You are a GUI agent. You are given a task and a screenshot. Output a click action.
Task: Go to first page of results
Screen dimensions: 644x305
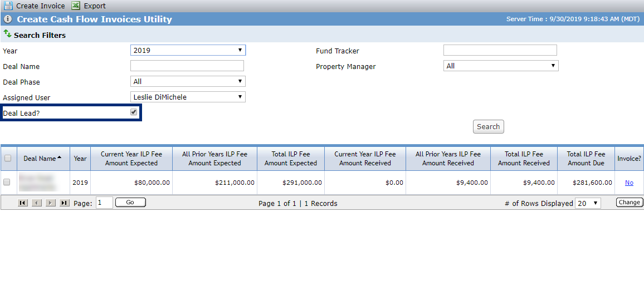click(23, 203)
